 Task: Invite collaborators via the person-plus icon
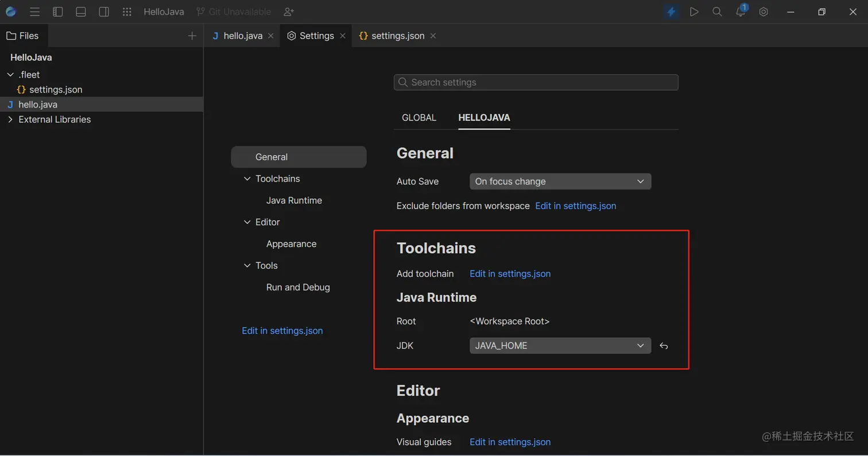[288, 11]
